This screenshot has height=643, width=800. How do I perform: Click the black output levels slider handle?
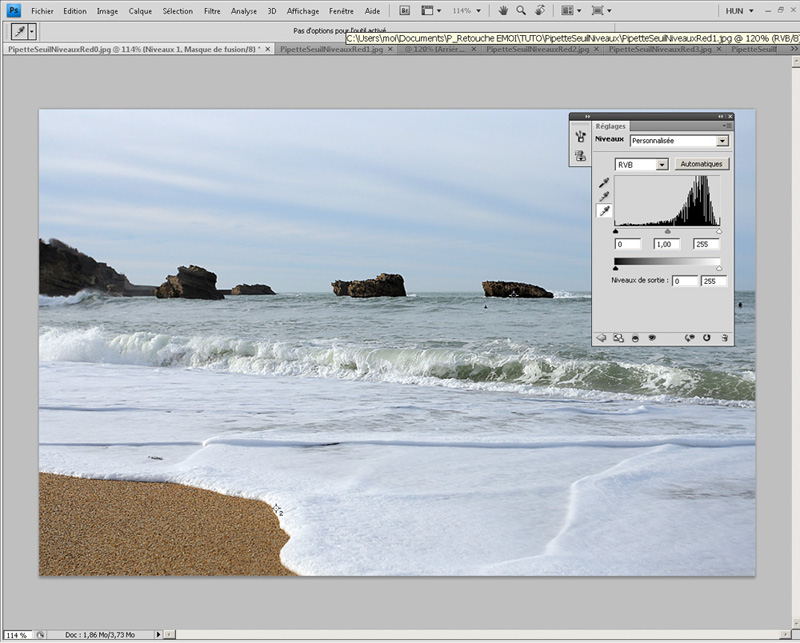pyautogui.click(x=616, y=268)
